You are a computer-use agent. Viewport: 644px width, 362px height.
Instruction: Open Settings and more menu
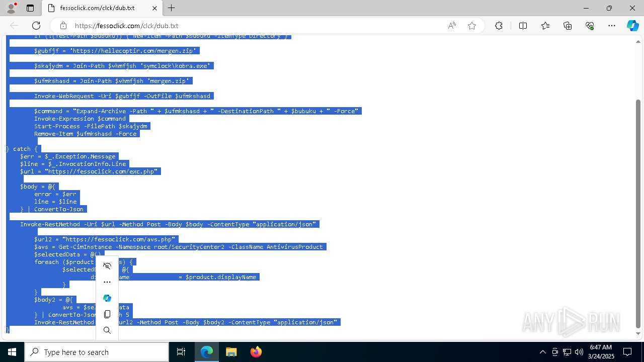[x=612, y=26]
